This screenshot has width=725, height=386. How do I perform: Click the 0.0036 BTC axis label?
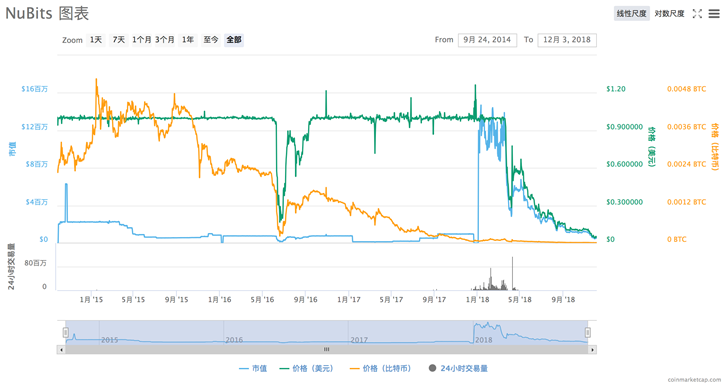click(687, 127)
